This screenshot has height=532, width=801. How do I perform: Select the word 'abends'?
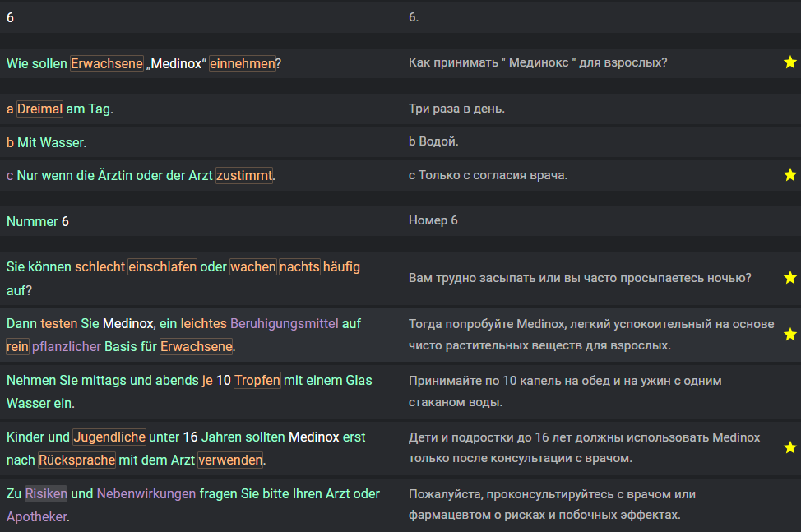(x=177, y=380)
